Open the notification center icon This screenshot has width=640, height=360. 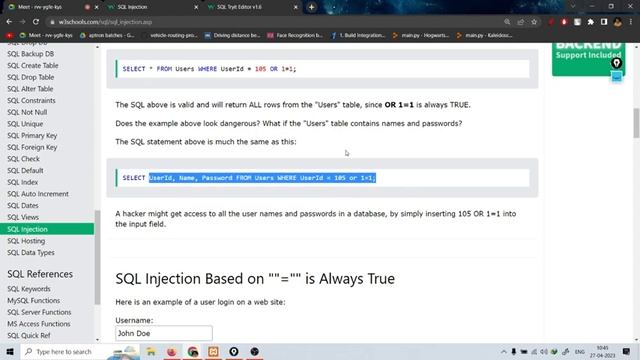pos(626,351)
